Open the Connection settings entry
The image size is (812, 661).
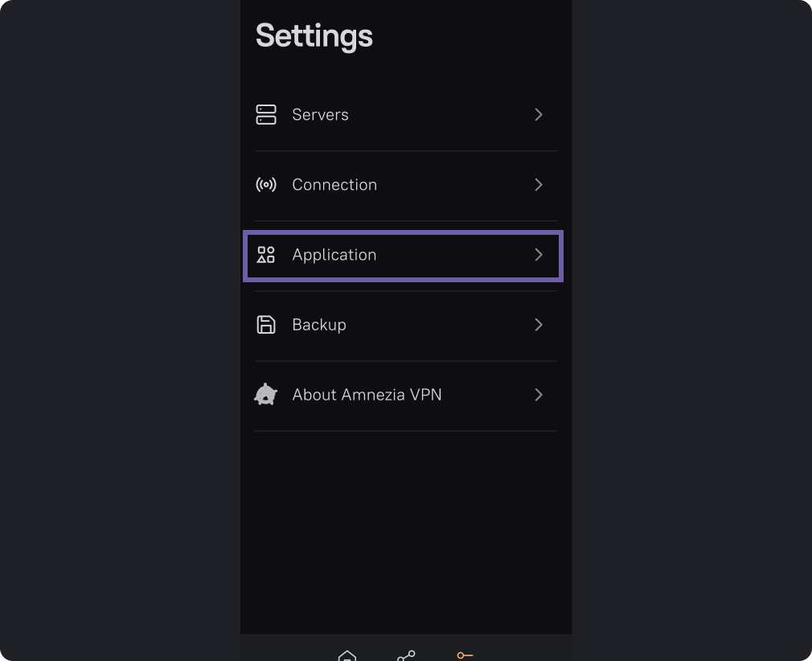(x=334, y=185)
